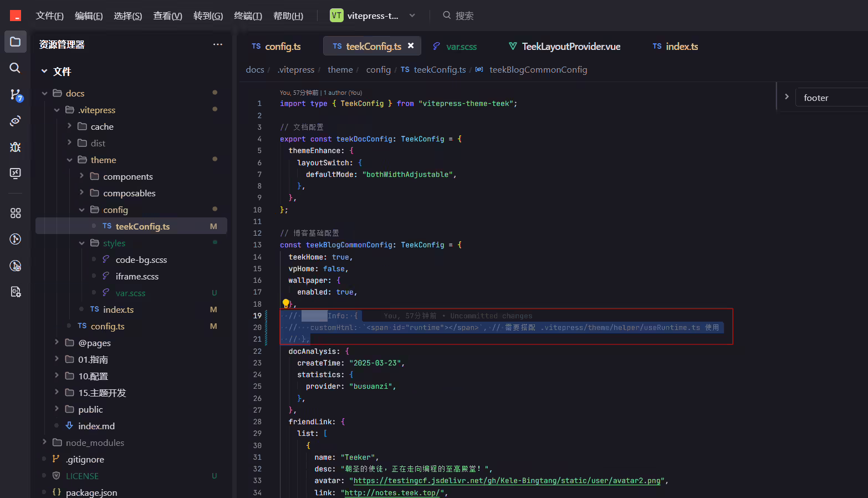This screenshot has height=498, width=868.
Task: Open the vitepress project switcher dropdown arrow
Action: point(412,16)
